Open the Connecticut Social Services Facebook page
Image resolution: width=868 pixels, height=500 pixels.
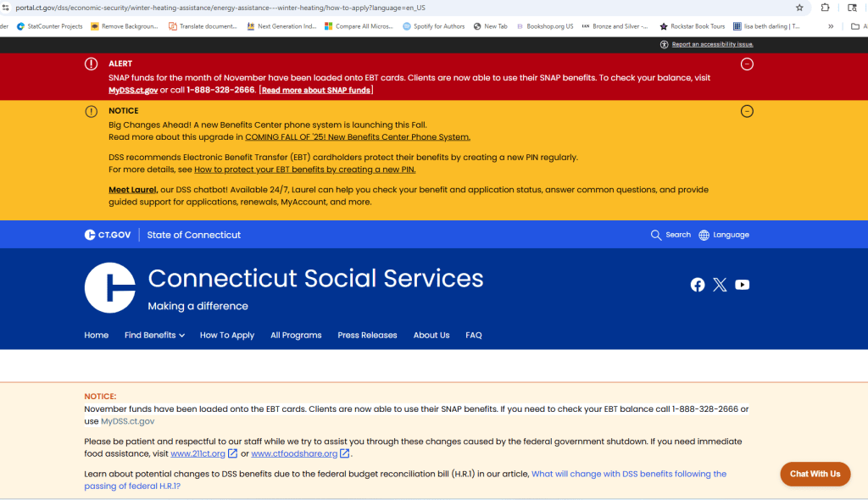coord(698,285)
